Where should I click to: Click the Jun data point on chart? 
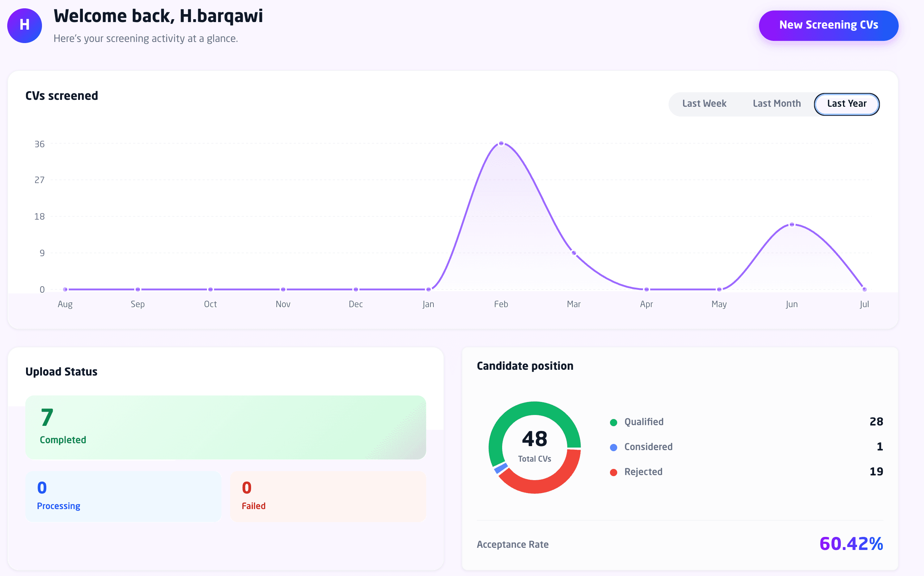tap(792, 225)
